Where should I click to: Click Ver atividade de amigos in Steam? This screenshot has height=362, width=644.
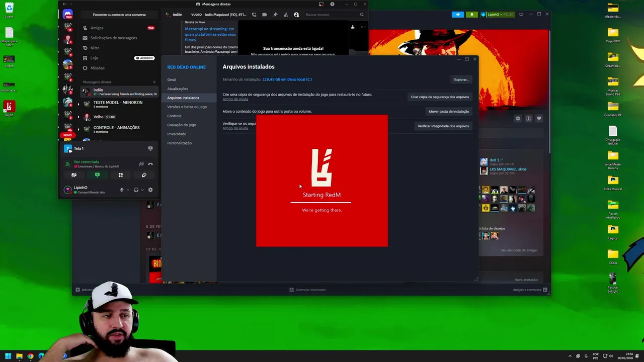519,250
